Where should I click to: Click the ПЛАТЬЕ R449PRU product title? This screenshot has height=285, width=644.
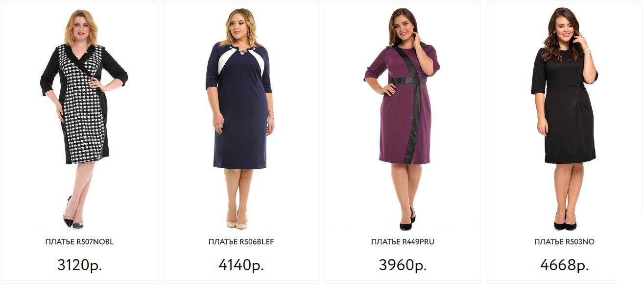[x=403, y=242]
